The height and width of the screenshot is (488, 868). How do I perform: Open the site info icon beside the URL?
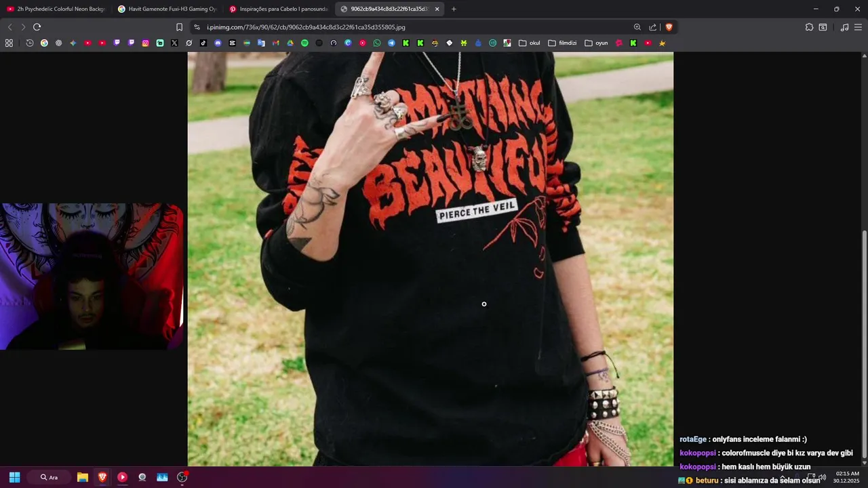click(197, 27)
